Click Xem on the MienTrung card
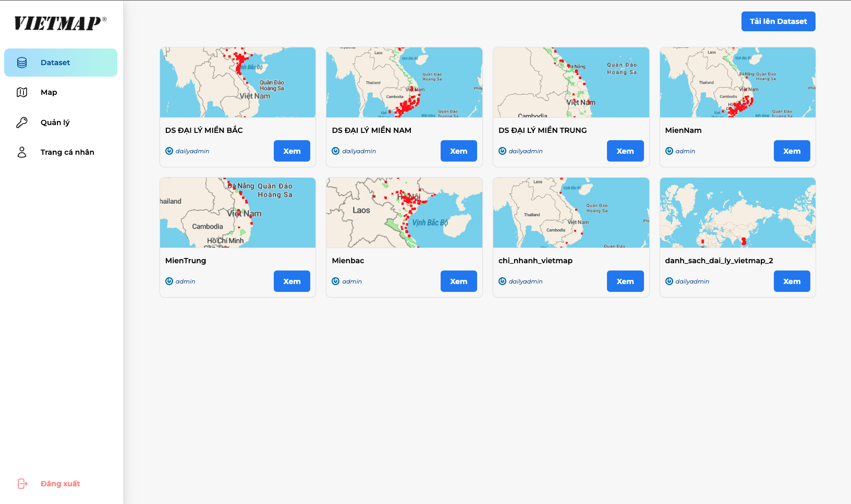Viewport: 851px width, 504px height. click(292, 281)
